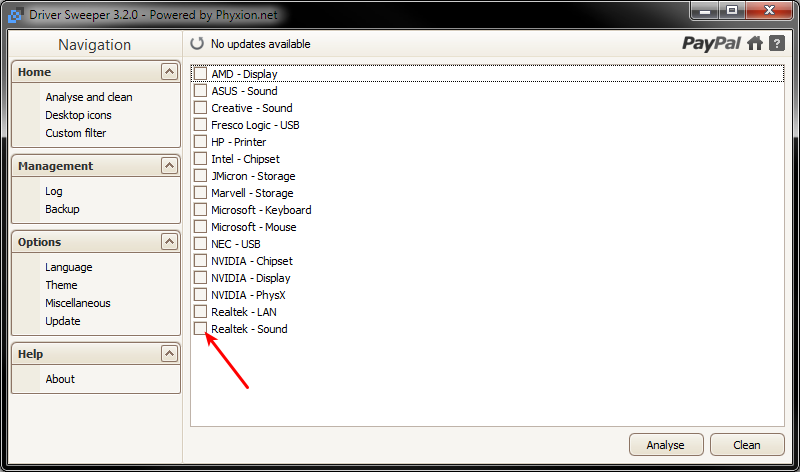This screenshot has width=800, height=472.
Task: Open the Desktop icons page
Action: [x=78, y=115]
